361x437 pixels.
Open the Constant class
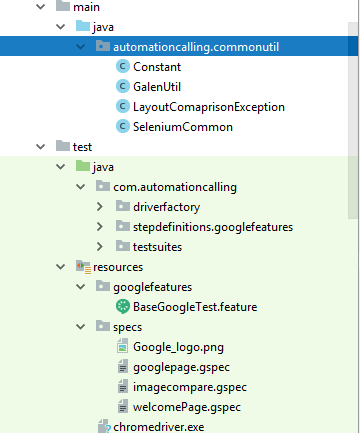pos(157,67)
